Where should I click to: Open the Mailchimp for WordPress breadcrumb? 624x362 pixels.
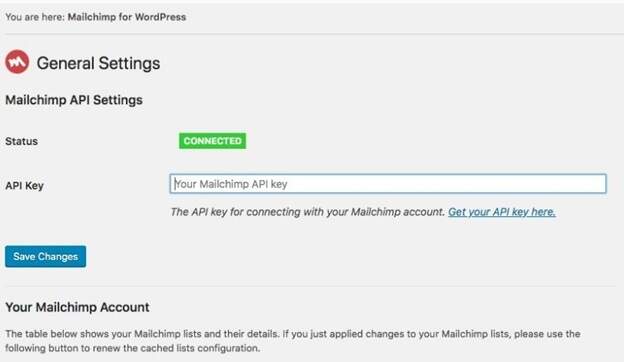127,17
